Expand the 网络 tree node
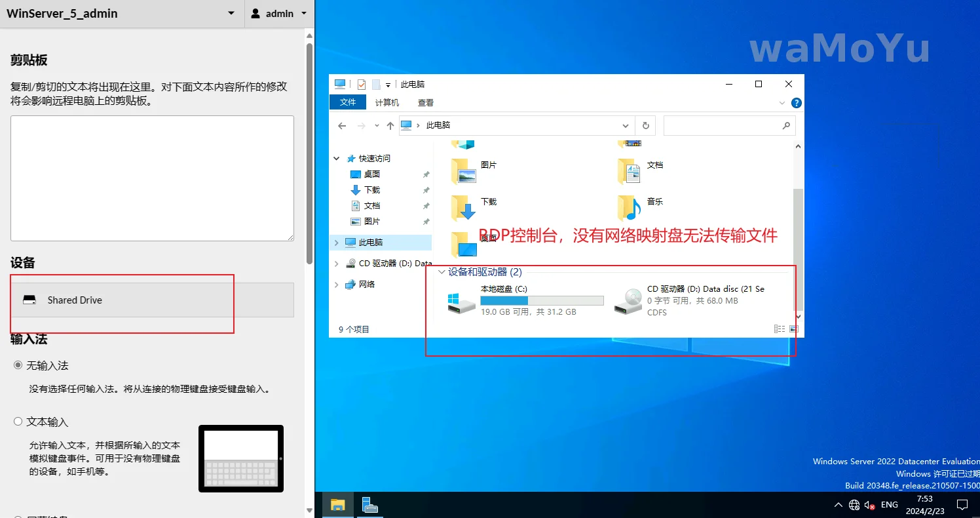 pos(337,285)
